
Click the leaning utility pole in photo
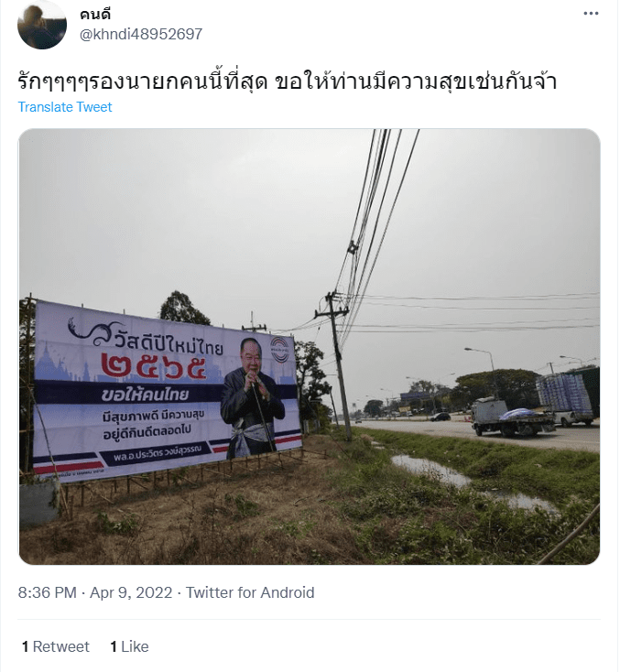339,364
